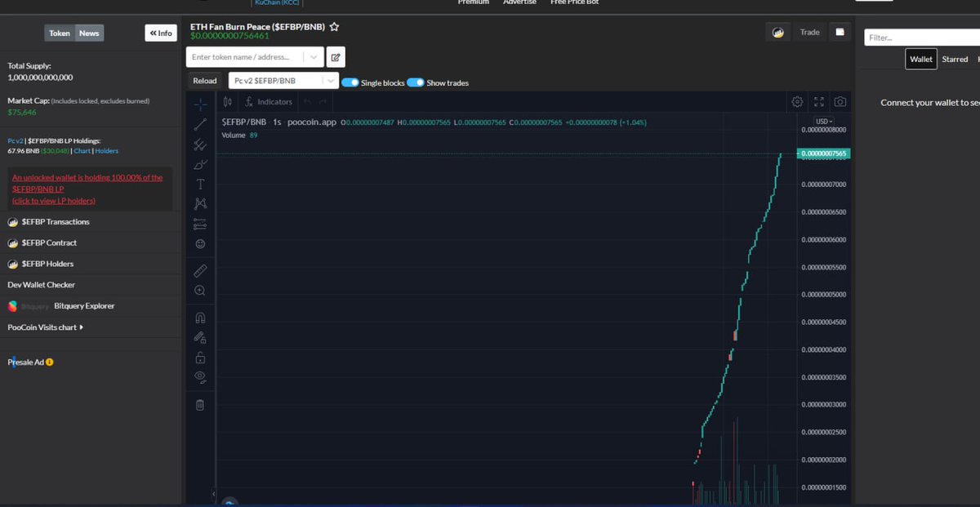Open the Trade panel

(x=809, y=33)
